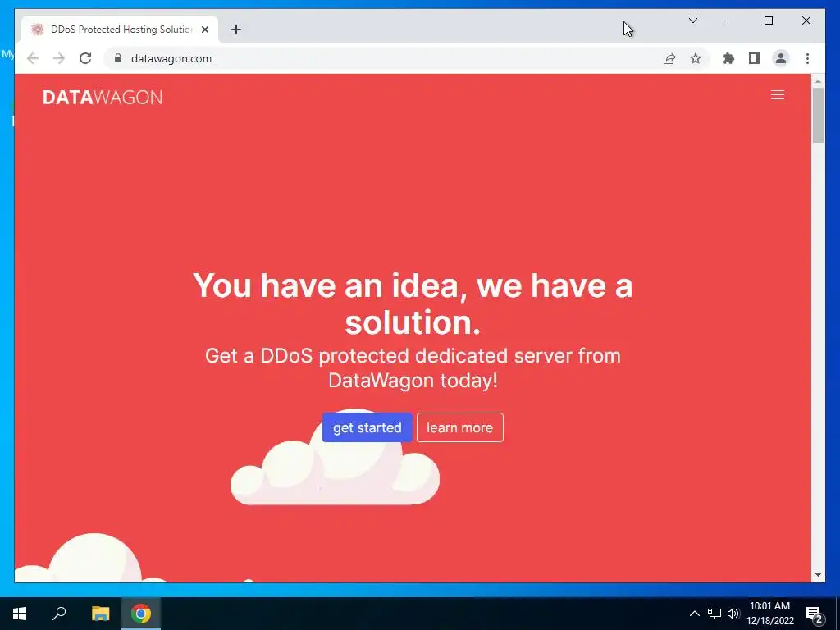Open the volume speaker icon

point(733,614)
